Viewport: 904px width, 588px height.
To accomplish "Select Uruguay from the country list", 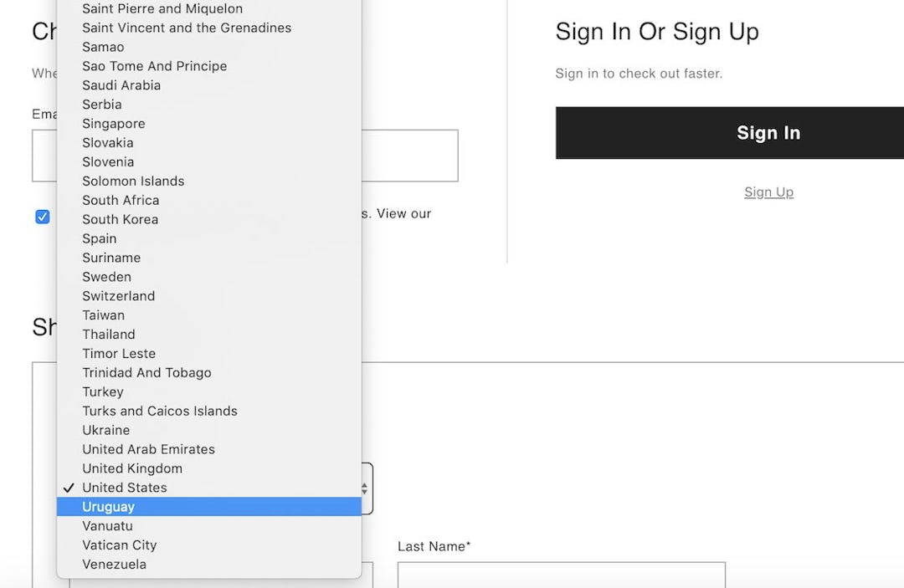I will [x=109, y=506].
